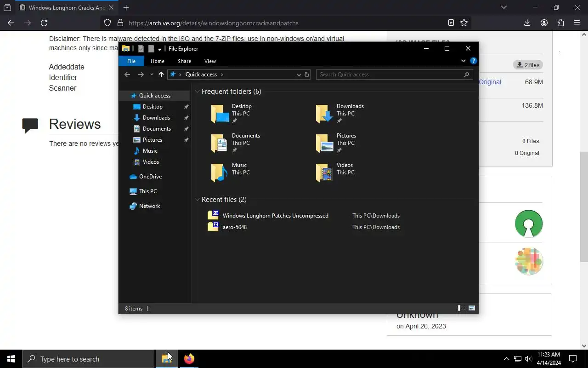The height and width of the screenshot is (368, 588).
Task: Reload the archive.org page in Firefox
Action: coord(44,23)
